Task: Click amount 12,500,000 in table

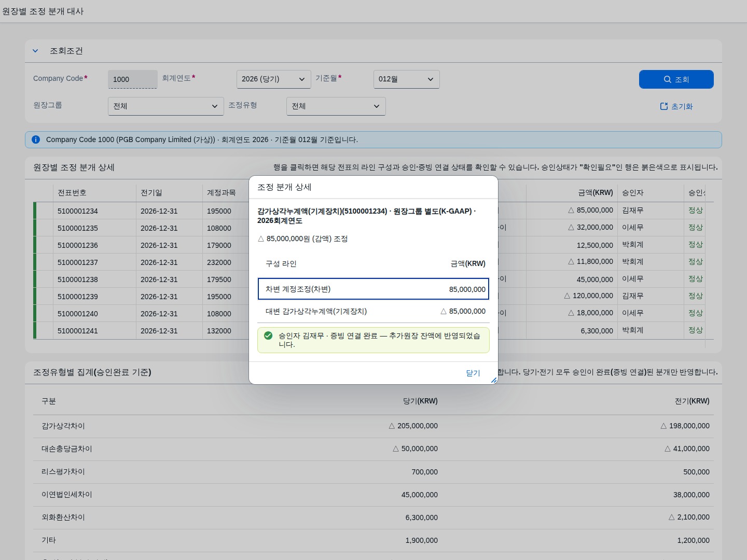Action: pyautogui.click(x=594, y=245)
